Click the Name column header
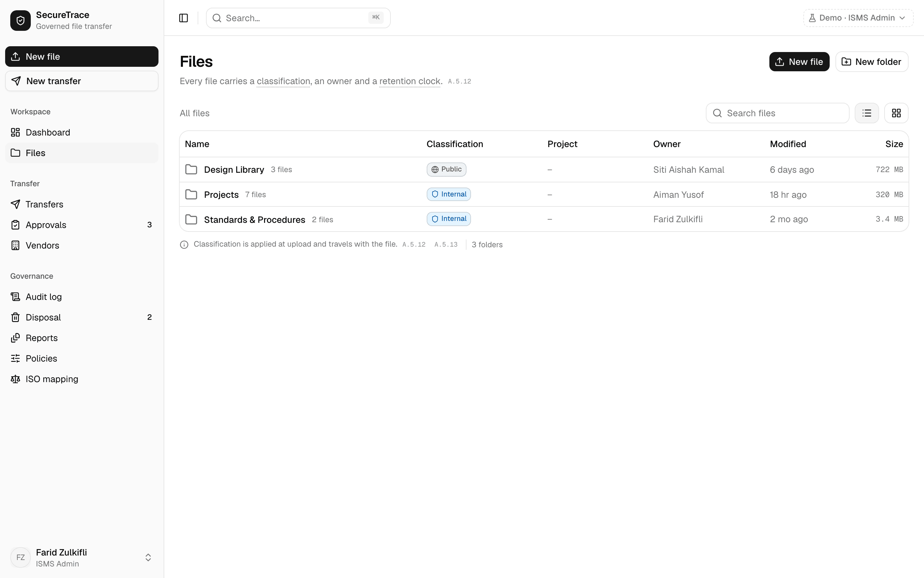 [x=197, y=144]
